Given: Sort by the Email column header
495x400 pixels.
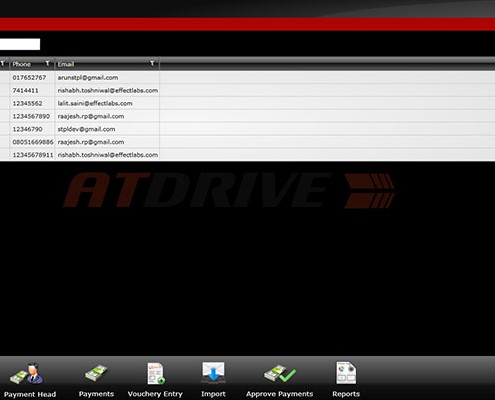Looking at the screenshot, I should 66,64.
